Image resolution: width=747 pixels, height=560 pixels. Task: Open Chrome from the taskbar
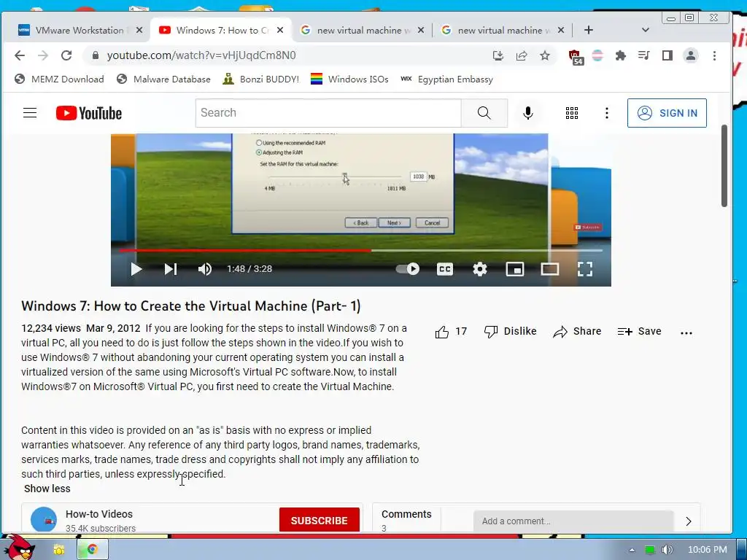[93, 550]
